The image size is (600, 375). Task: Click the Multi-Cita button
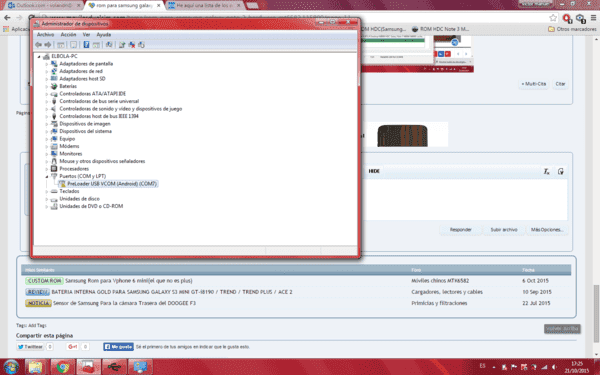pos(534,84)
